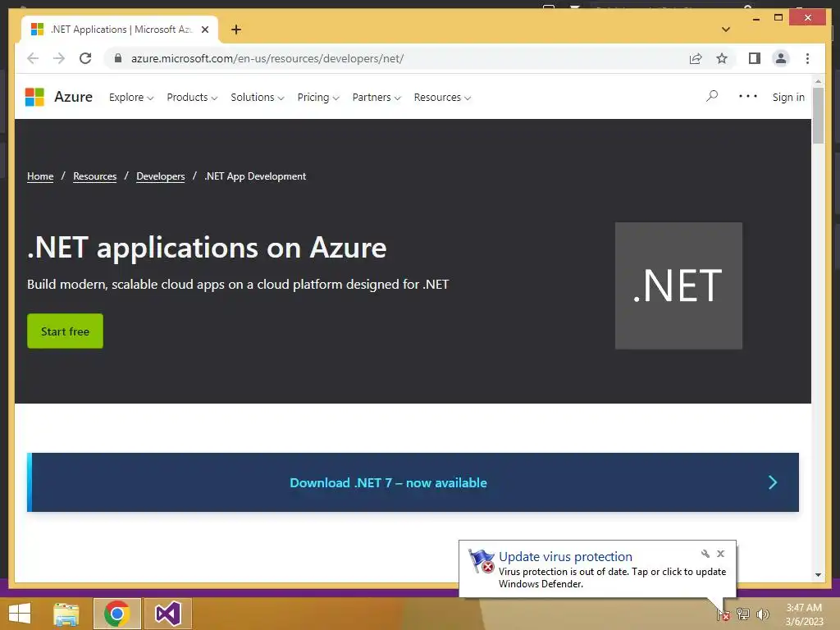Focus the address bar URL
Screen dimensions: 840x630
coord(267,58)
